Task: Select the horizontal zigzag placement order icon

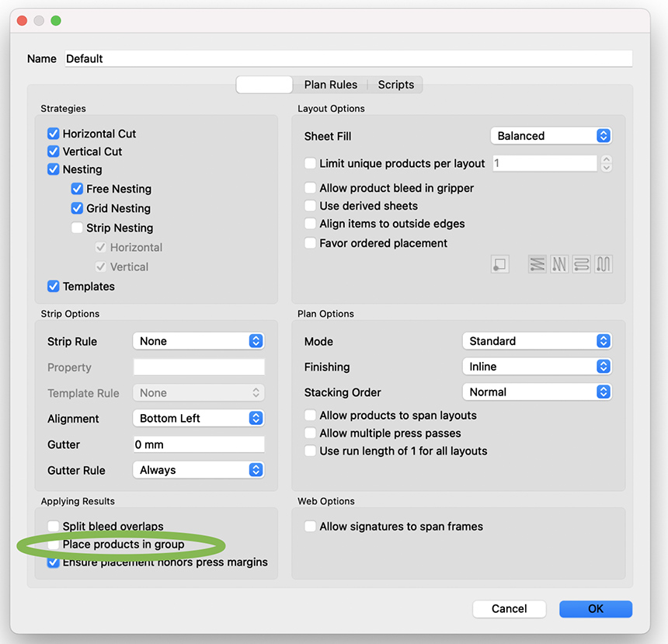Action: 537,264
